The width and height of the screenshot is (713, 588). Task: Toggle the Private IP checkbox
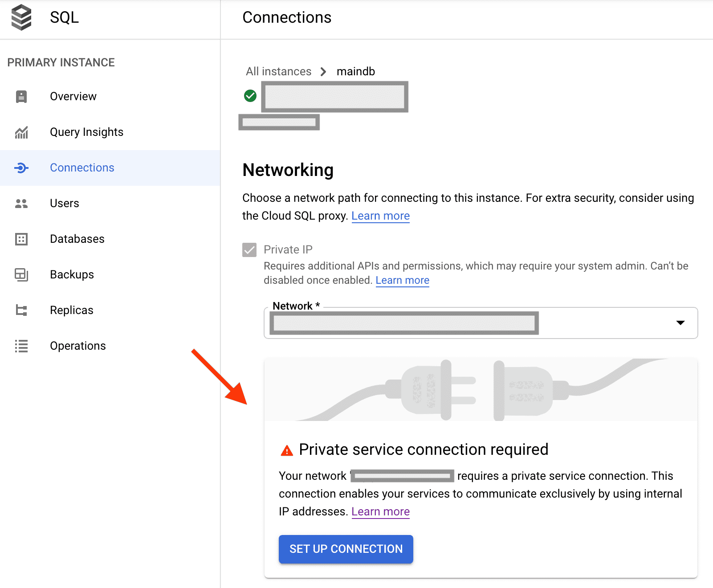click(x=249, y=250)
